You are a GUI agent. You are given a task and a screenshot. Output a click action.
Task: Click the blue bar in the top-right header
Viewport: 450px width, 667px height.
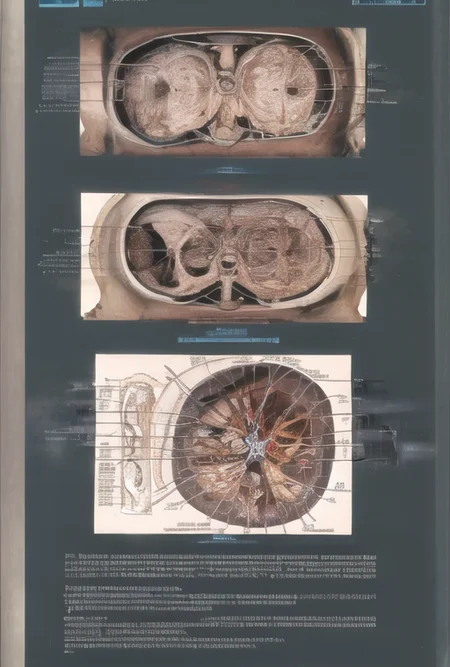pos(388,2)
